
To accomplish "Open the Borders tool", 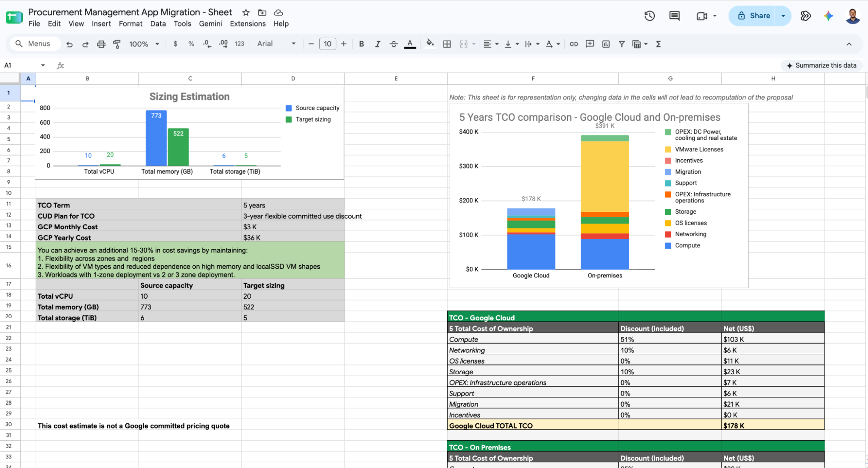I will coord(447,44).
